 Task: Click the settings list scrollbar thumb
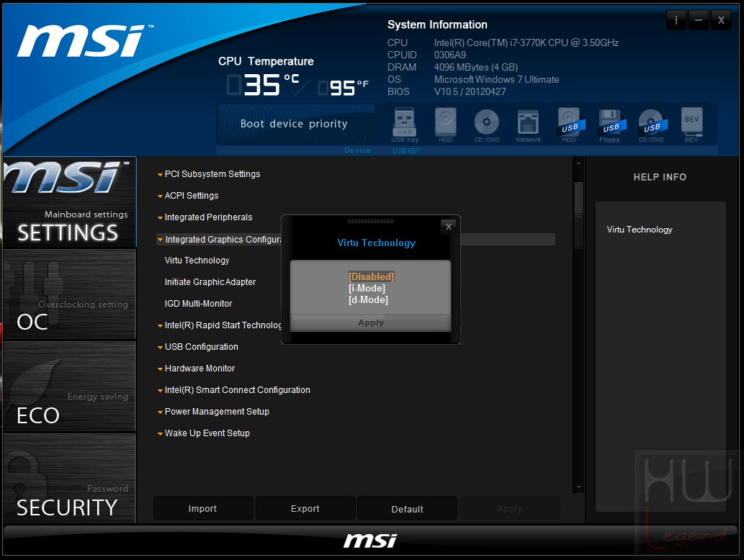click(x=578, y=215)
